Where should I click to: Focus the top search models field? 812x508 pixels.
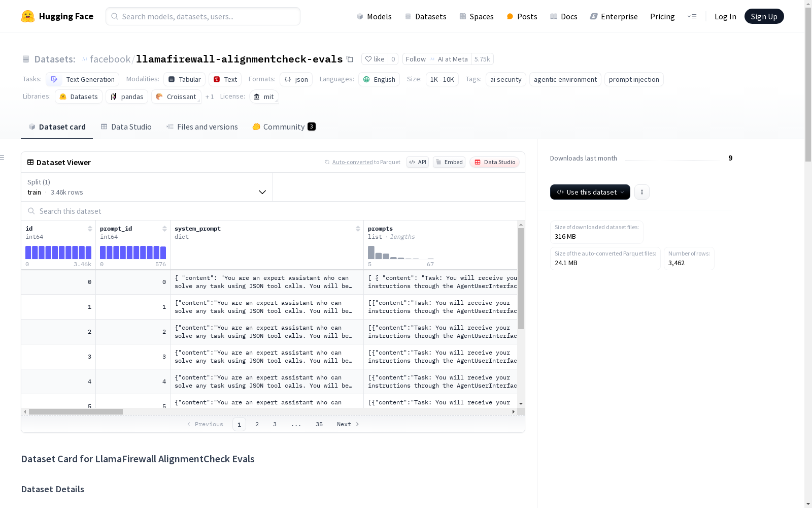[x=203, y=16]
